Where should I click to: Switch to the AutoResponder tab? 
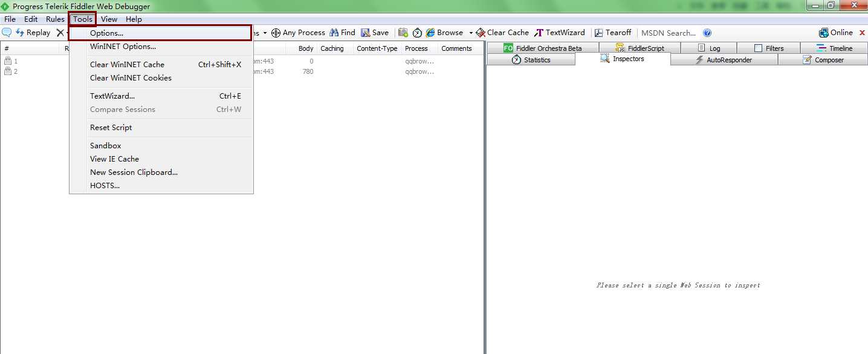tap(724, 60)
